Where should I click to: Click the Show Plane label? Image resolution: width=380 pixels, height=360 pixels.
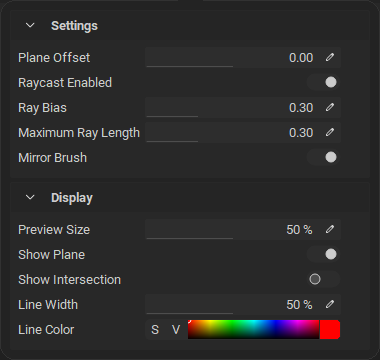[x=52, y=255]
